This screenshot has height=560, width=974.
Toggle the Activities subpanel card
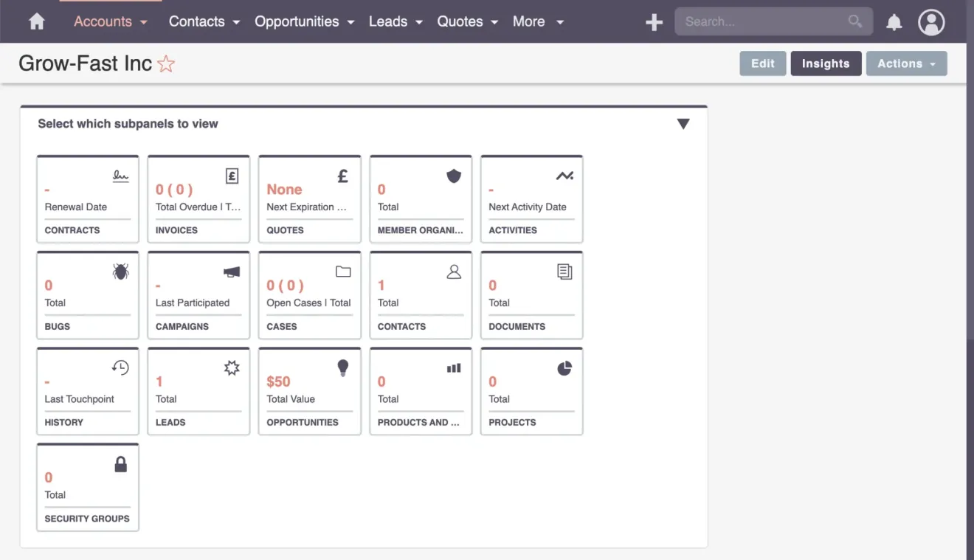[531, 199]
